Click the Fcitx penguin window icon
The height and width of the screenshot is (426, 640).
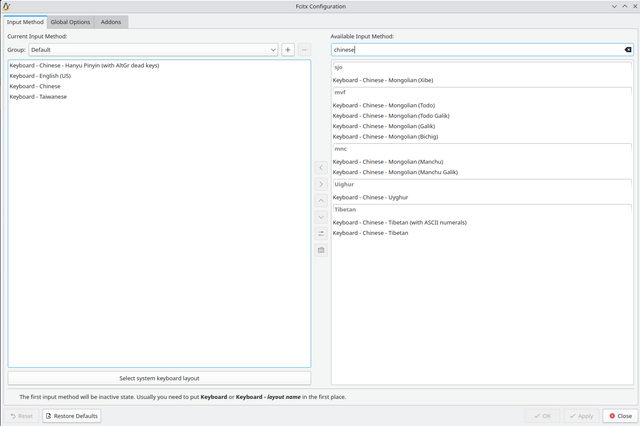pyautogui.click(x=6, y=6)
